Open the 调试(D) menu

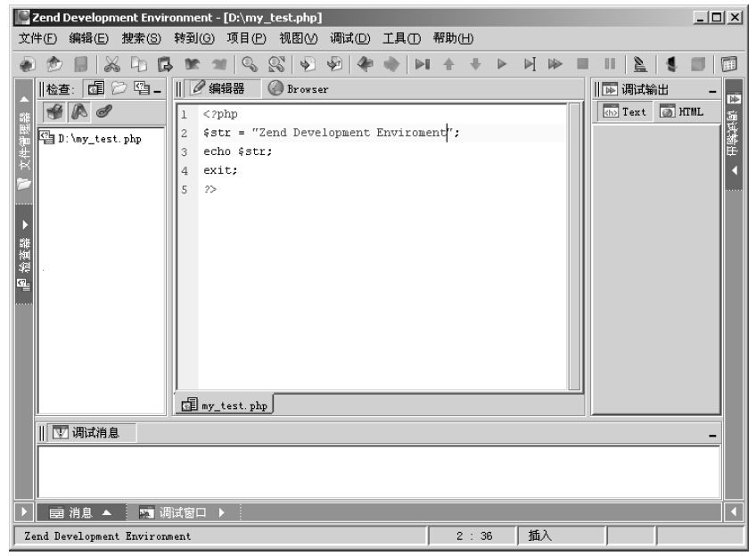[350, 38]
